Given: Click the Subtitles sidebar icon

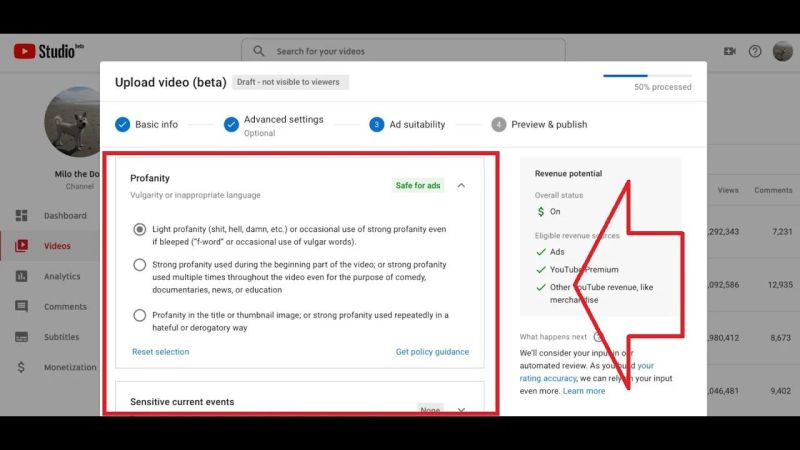Looking at the screenshot, I should [21, 337].
